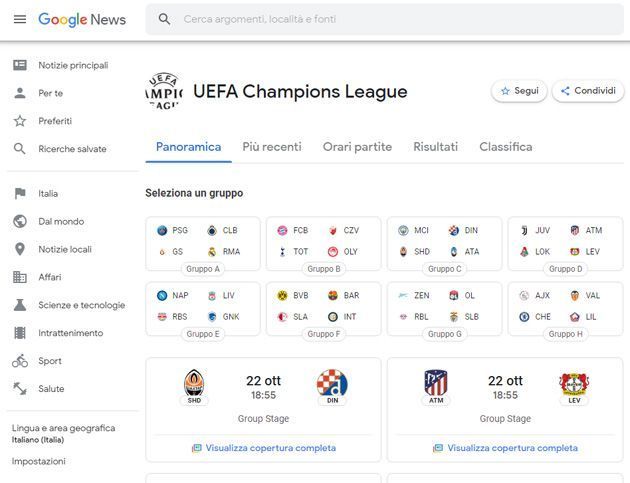630x483 pixels.
Task: Click the search magnifier icon
Action: (165, 19)
